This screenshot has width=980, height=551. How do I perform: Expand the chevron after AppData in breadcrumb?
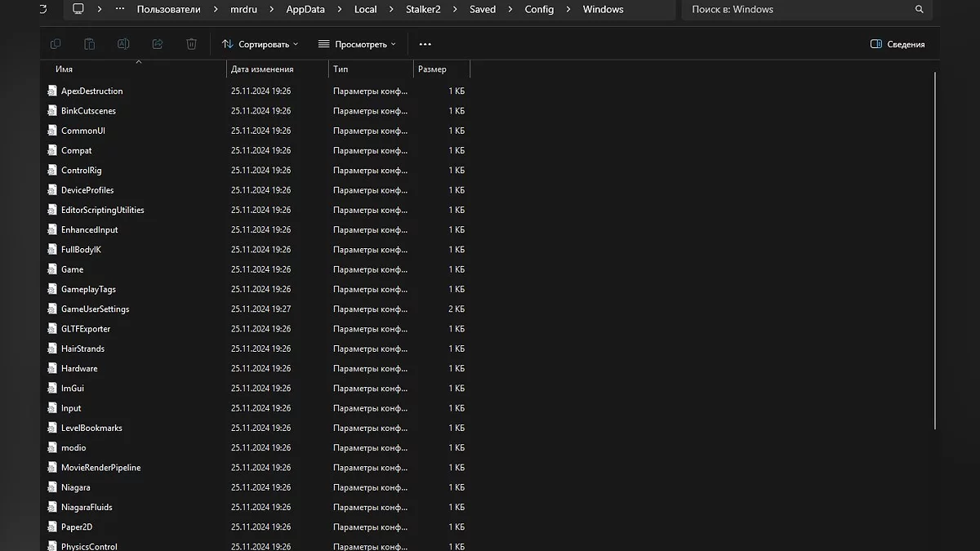pos(339,10)
